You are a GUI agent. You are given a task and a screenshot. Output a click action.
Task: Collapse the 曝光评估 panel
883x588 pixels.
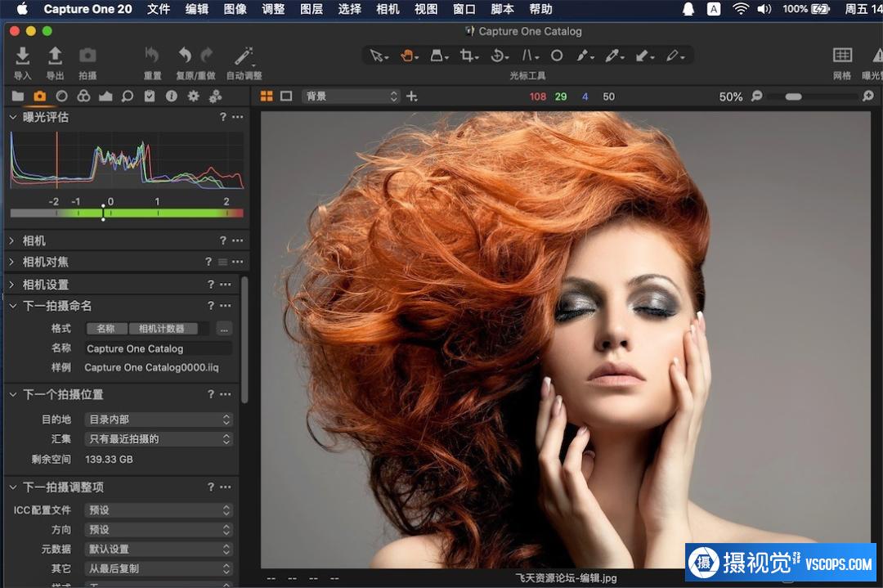12,117
